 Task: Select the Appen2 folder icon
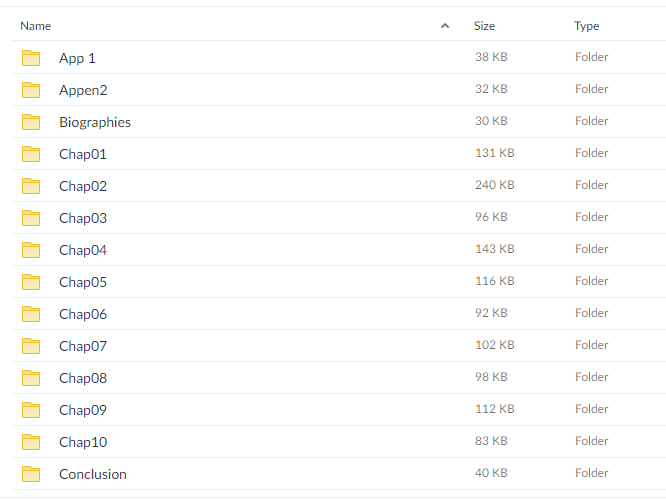[31, 90]
